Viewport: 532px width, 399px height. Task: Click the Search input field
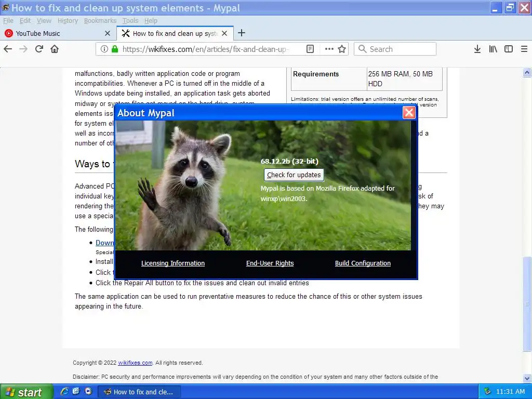pyautogui.click(x=395, y=49)
